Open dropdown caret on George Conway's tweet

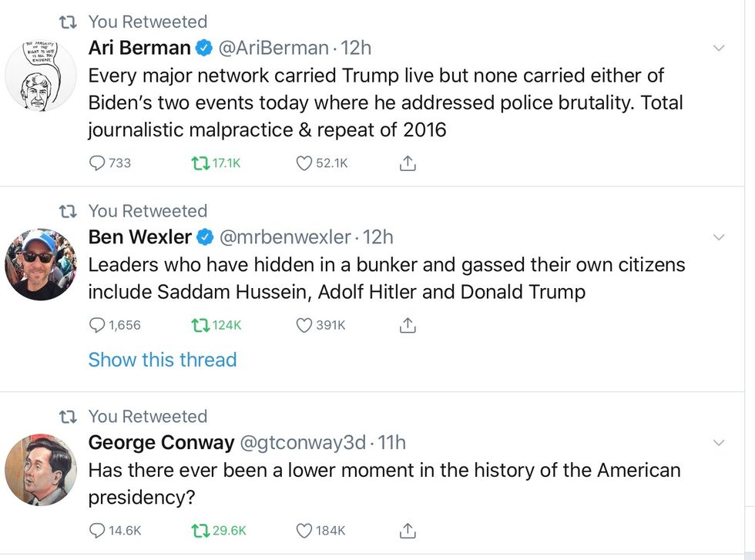[719, 443]
